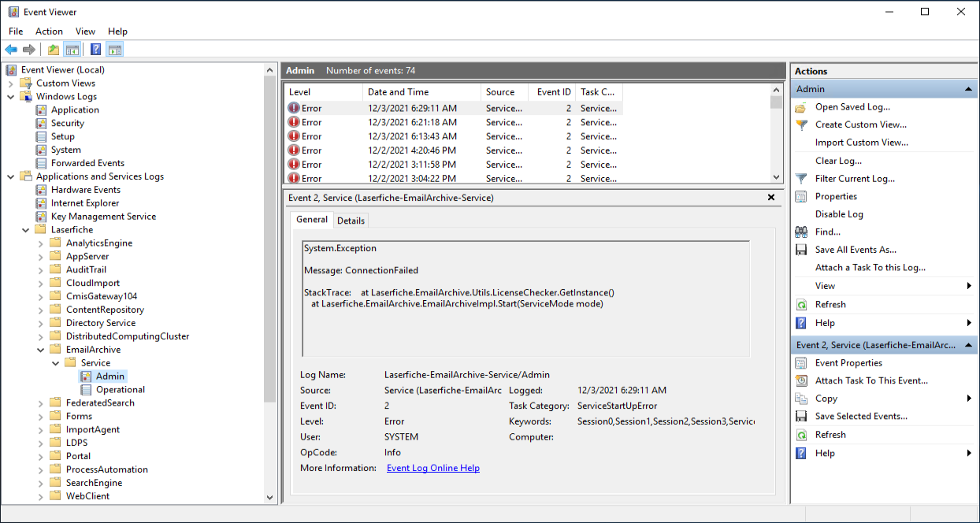
Task: Click Disable Log in Actions pane
Action: (839, 214)
